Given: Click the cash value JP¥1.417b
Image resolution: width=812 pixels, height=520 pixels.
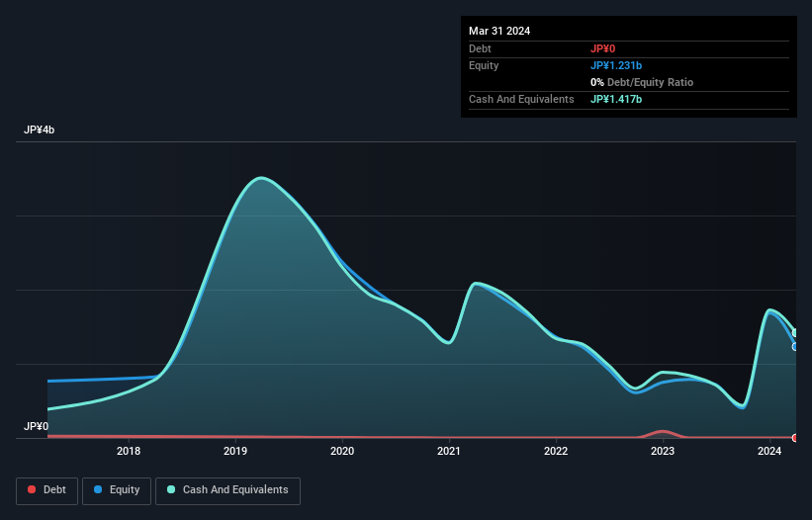Looking at the screenshot, I should coord(616,99).
